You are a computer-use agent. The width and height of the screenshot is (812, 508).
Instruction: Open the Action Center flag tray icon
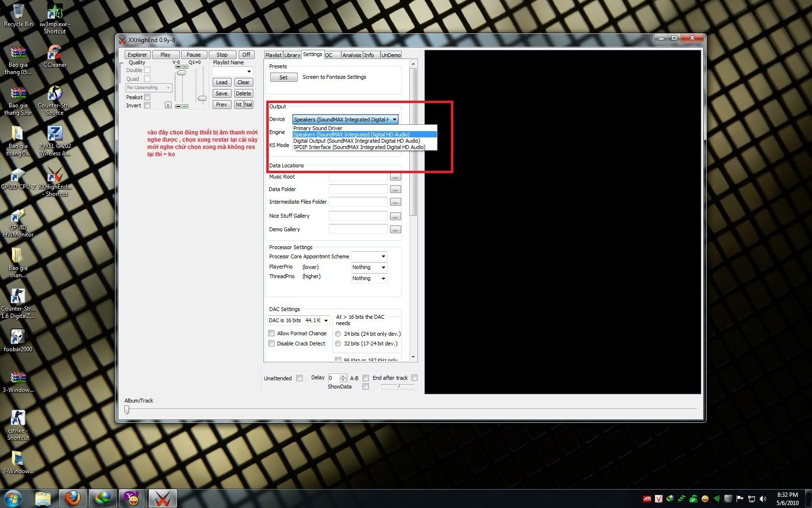739,499
